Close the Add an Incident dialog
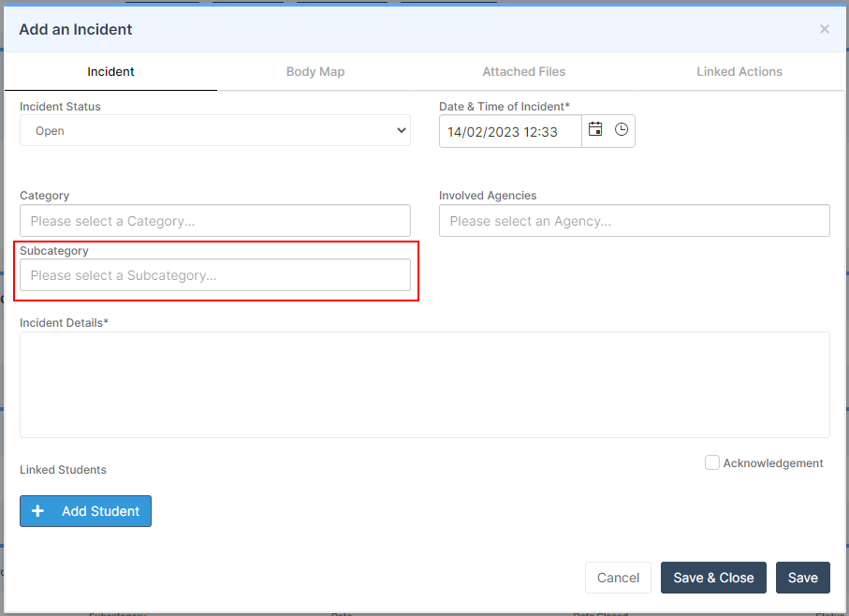 point(824,29)
